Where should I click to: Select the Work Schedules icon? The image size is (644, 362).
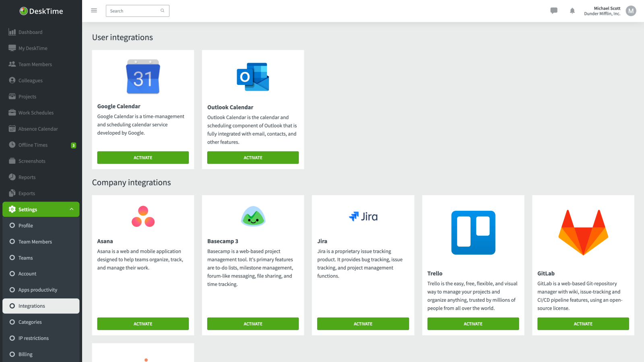pyautogui.click(x=12, y=113)
